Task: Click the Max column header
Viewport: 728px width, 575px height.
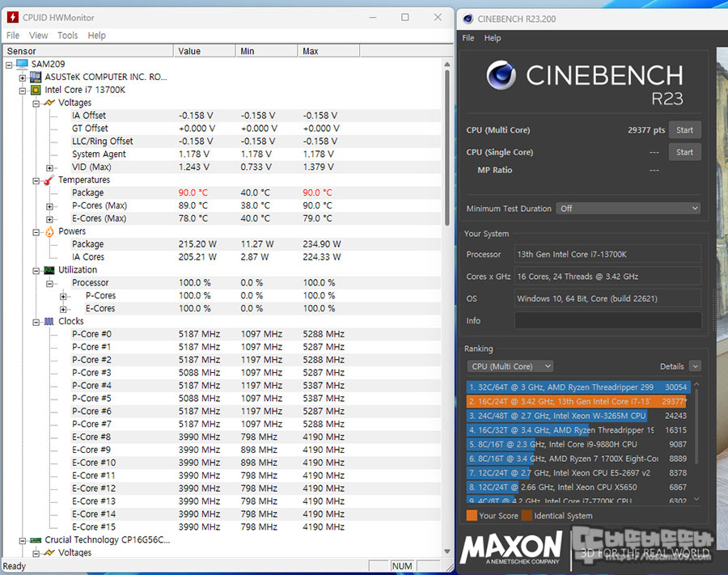Action: point(328,51)
